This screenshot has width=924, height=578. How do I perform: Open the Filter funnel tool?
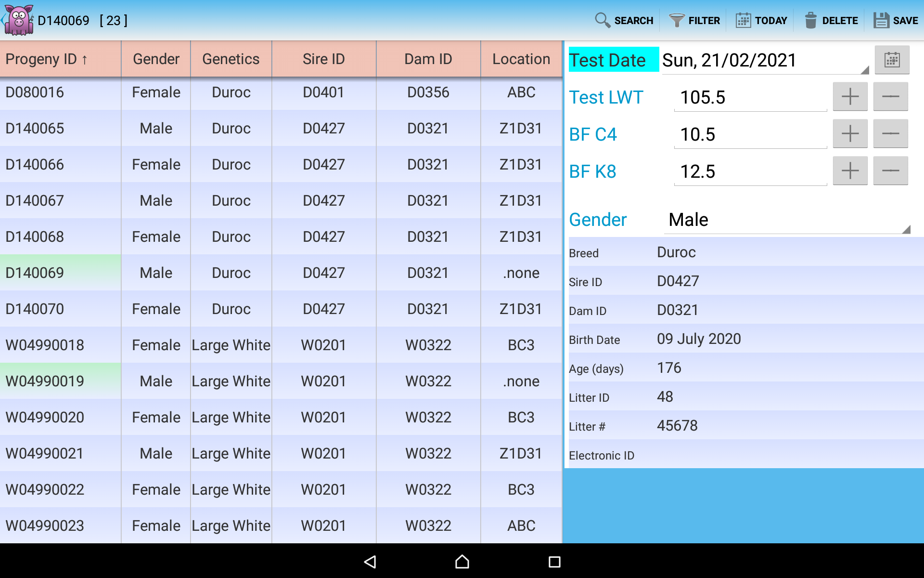[694, 20]
